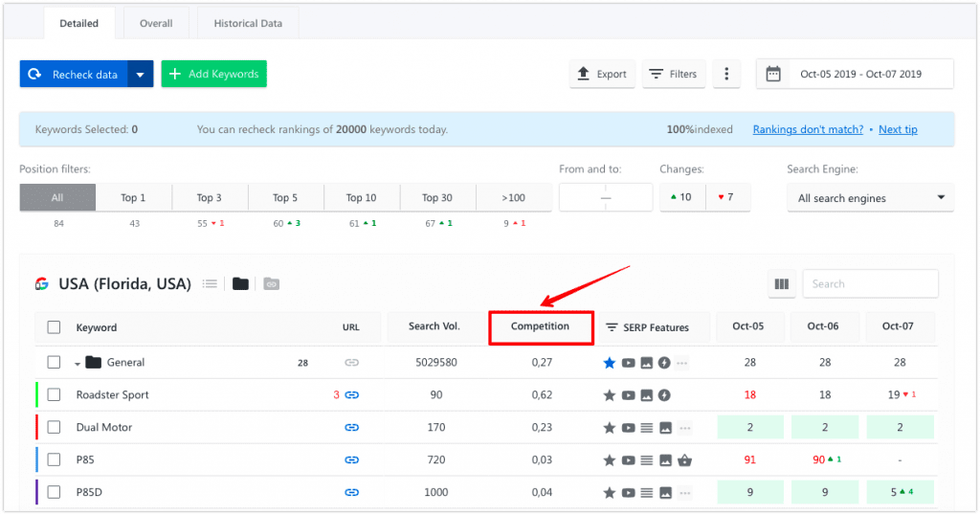Click the blue star icon in General row
Image resolution: width=980 pixels, height=515 pixels.
pos(610,363)
